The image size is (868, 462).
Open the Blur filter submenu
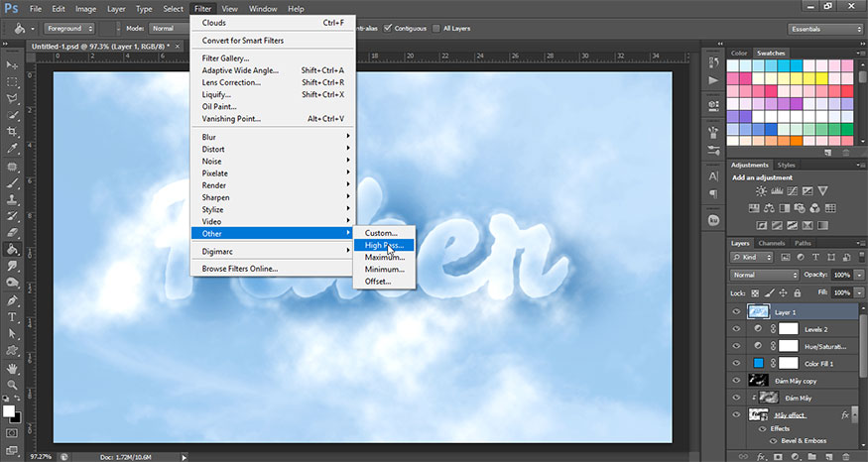coord(273,137)
